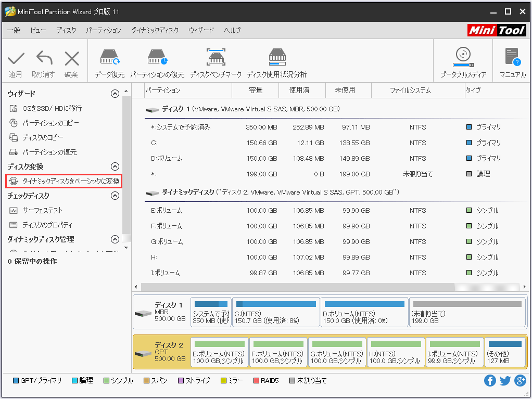532x399 pixels.
Task: Open the Disk (ディスク) menu
Action: pyautogui.click(x=66, y=30)
